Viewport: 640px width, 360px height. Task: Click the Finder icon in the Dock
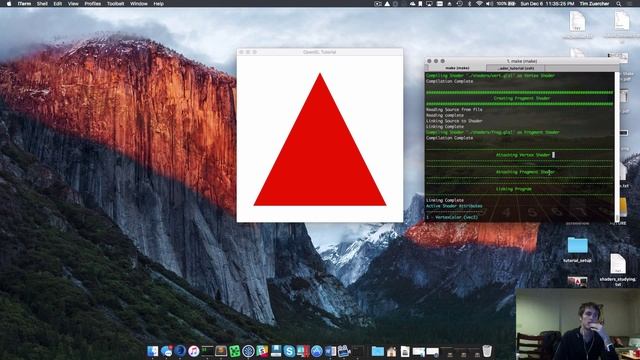click(x=153, y=351)
